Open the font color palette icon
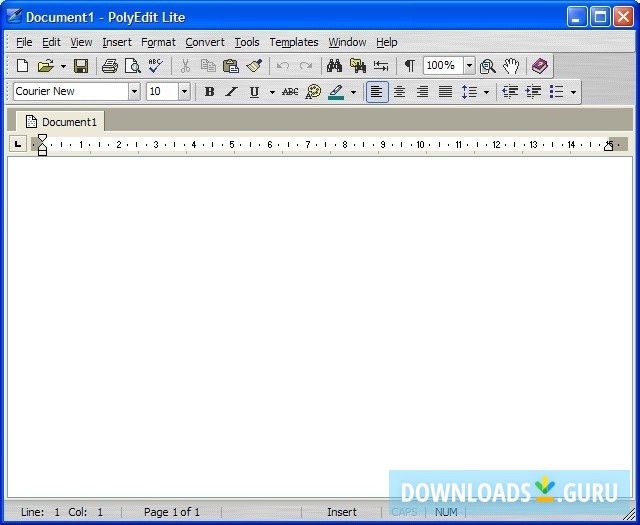Image resolution: width=640 pixels, height=525 pixels. point(313,91)
